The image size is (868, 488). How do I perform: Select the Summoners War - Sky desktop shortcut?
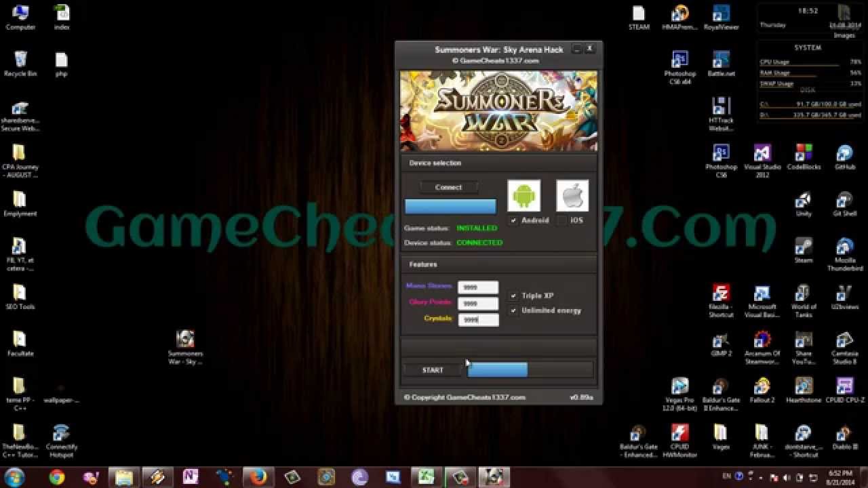pyautogui.click(x=185, y=348)
